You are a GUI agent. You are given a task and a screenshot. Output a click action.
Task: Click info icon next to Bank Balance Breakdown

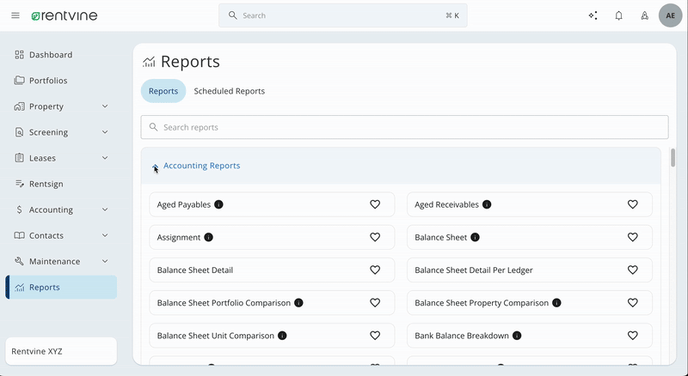point(517,336)
